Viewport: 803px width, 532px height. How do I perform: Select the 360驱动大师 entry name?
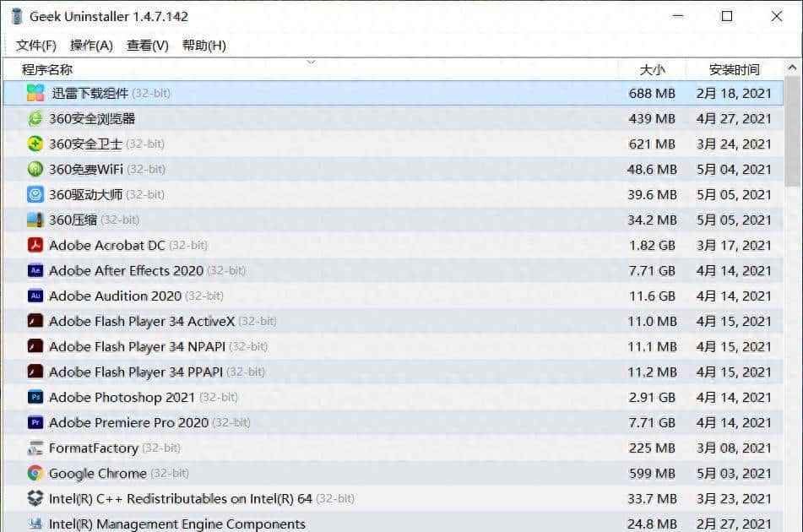85,194
